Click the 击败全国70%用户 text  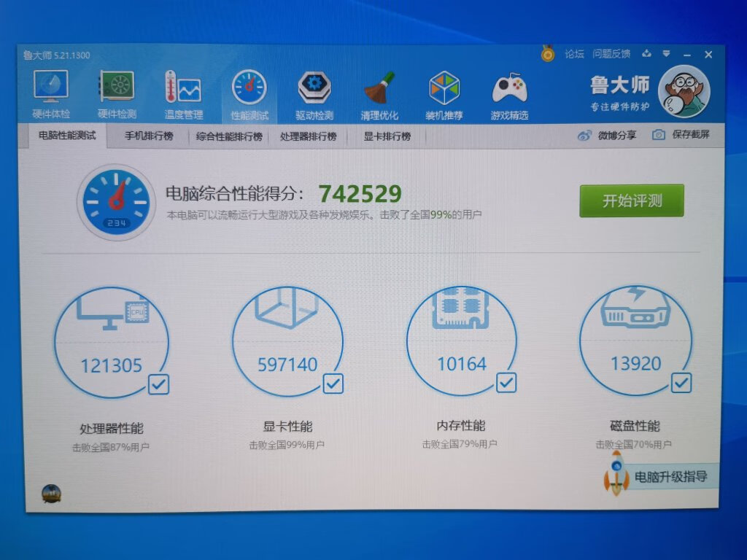pos(634,445)
